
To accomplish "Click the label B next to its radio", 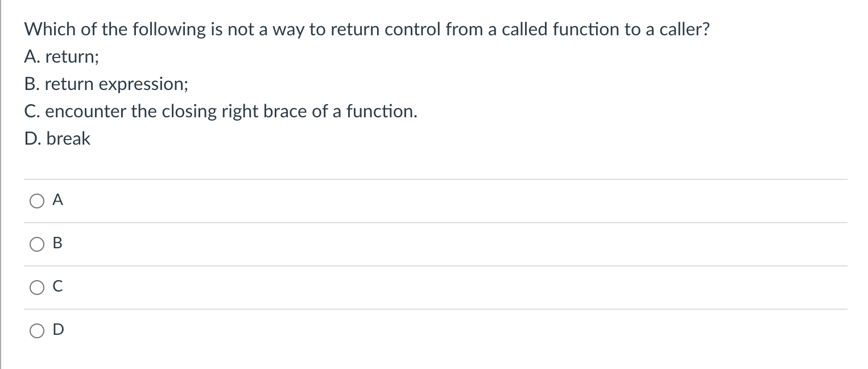I will click(x=57, y=244).
